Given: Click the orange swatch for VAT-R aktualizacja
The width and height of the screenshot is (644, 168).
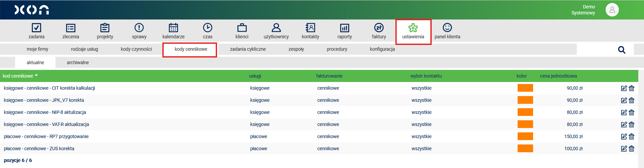Looking at the screenshot, I should pyautogui.click(x=525, y=124).
